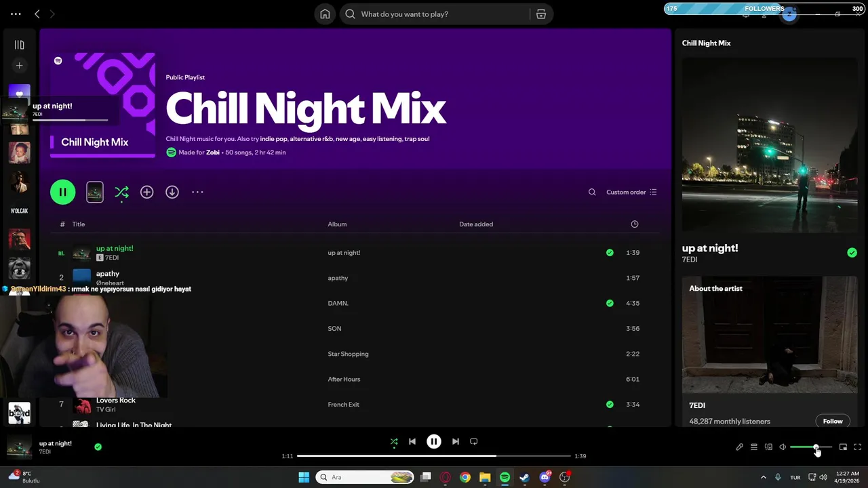Image resolution: width=868 pixels, height=488 pixels.
Task: Mute the Spotify volume speaker icon
Action: pos(783,447)
